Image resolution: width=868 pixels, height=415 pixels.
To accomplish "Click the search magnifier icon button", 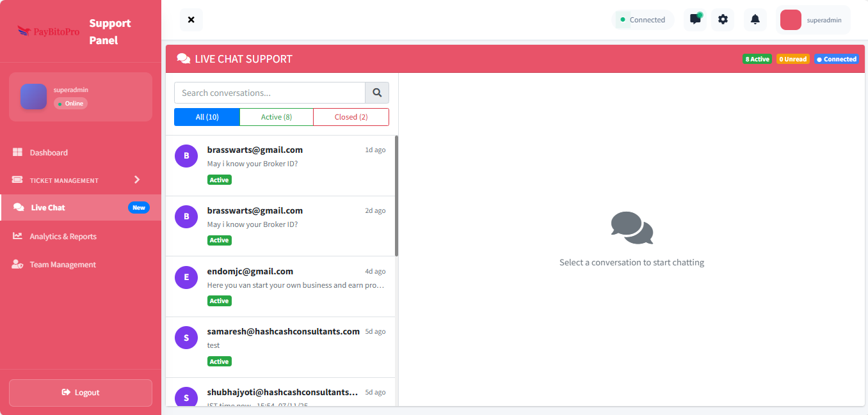I will pyautogui.click(x=377, y=93).
